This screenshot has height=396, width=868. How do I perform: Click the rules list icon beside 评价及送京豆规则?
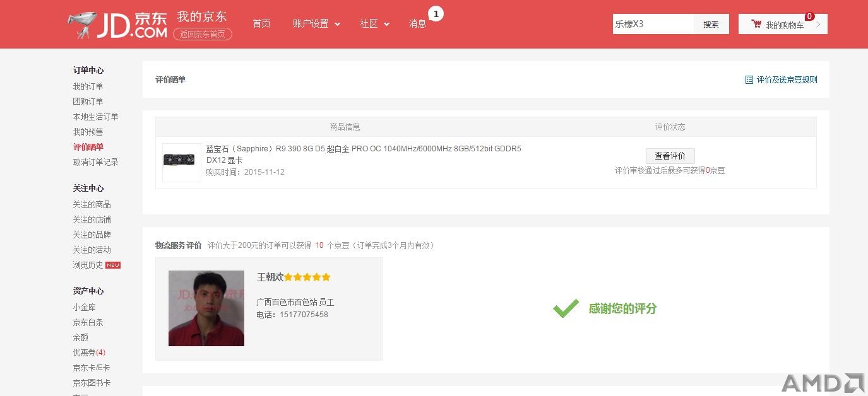tap(749, 79)
